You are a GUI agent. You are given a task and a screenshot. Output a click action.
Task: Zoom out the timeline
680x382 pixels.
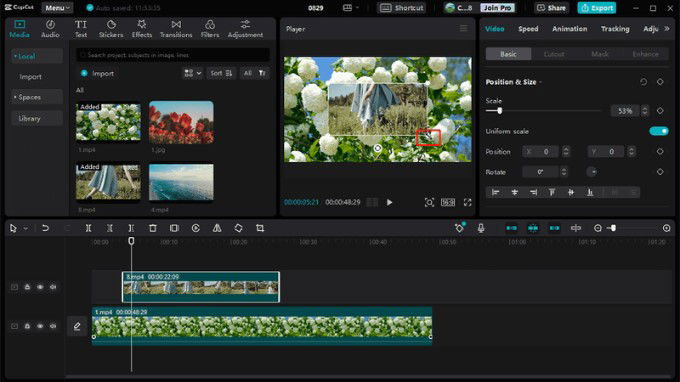tap(598, 228)
